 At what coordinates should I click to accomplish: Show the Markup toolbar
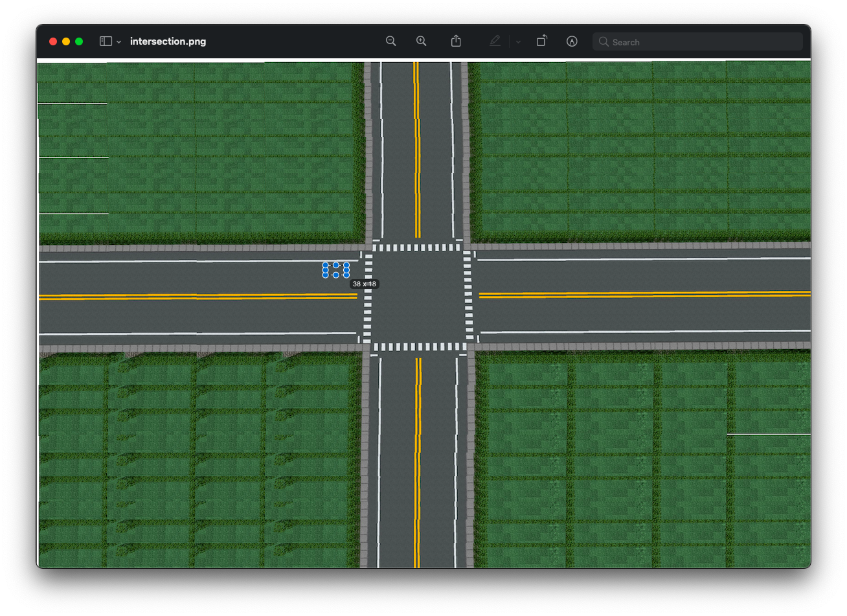[572, 41]
